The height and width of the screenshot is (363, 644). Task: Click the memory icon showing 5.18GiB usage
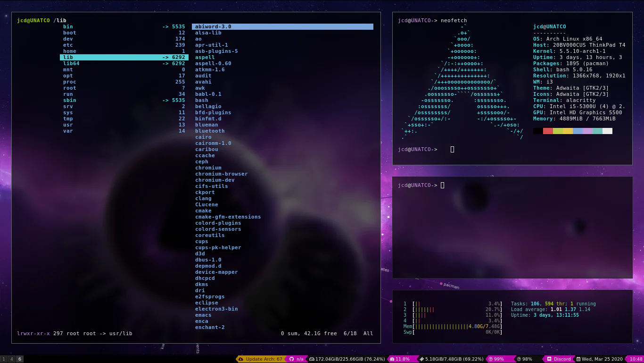click(x=422, y=359)
